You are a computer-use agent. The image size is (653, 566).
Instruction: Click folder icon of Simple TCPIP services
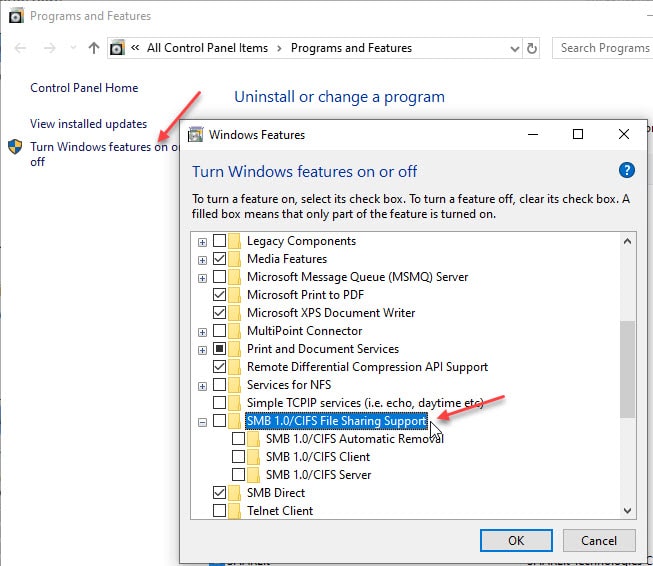234,403
